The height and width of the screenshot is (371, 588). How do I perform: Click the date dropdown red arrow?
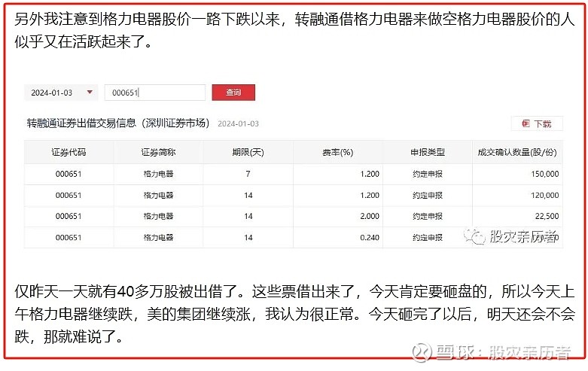click(90, 93)
